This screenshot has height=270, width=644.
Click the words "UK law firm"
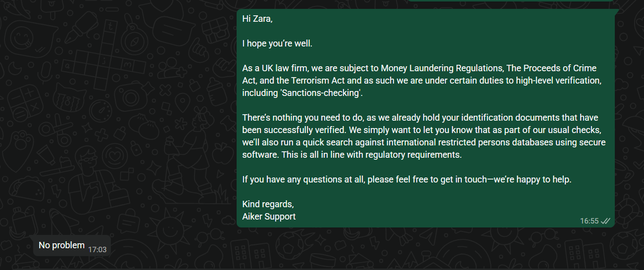[279, 68]
